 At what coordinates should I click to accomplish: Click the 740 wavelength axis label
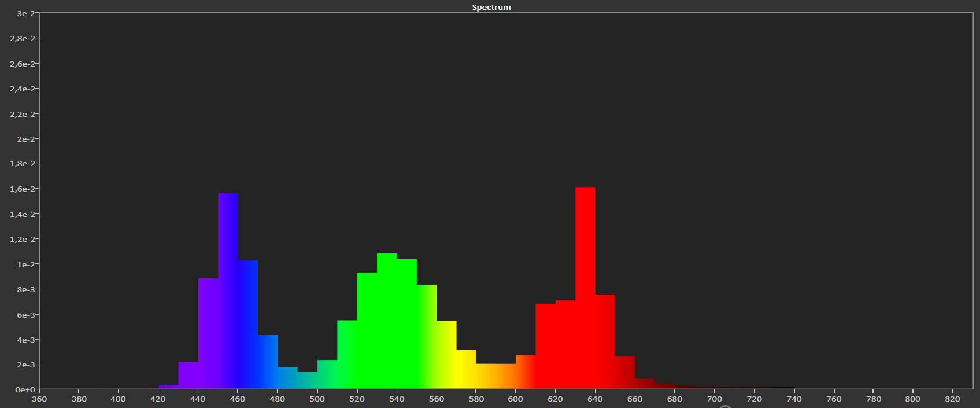794,399
